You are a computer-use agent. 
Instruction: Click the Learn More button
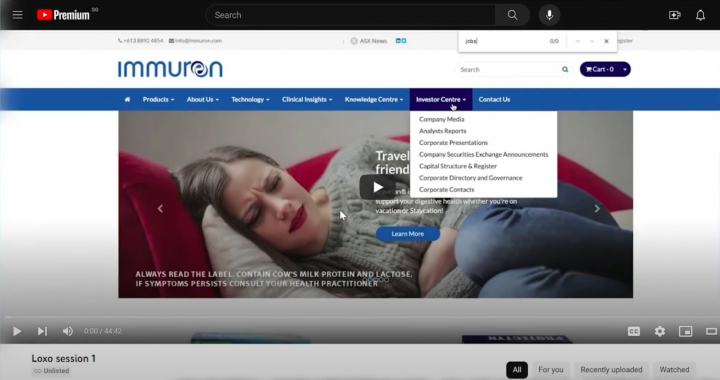408,234
